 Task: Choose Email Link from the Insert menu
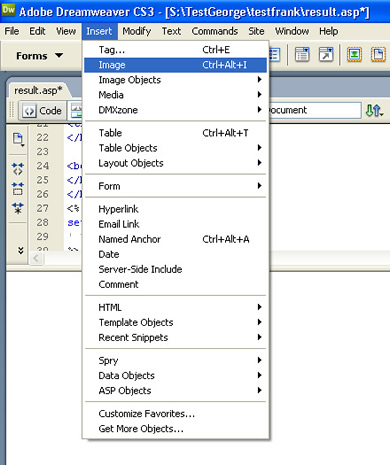[x=175, y=224]
